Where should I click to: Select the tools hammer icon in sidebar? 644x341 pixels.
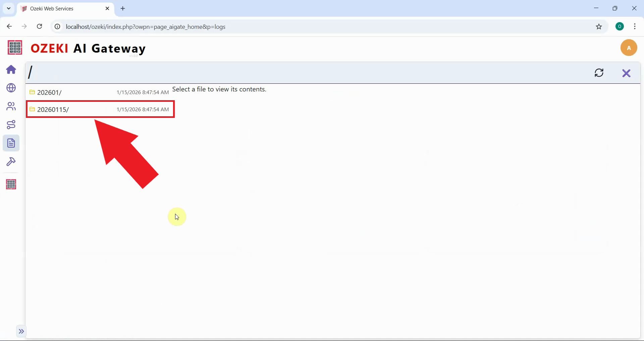tap(11, 162)
